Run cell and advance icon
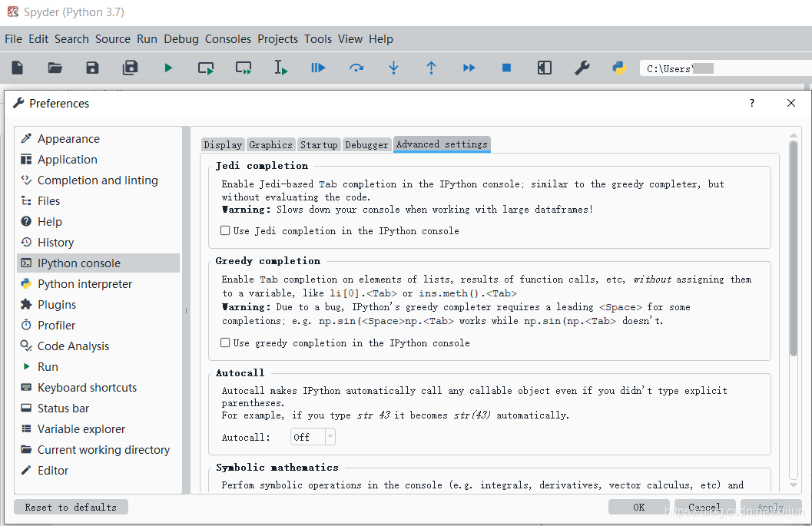812x526 pixels. pos(244,68)
